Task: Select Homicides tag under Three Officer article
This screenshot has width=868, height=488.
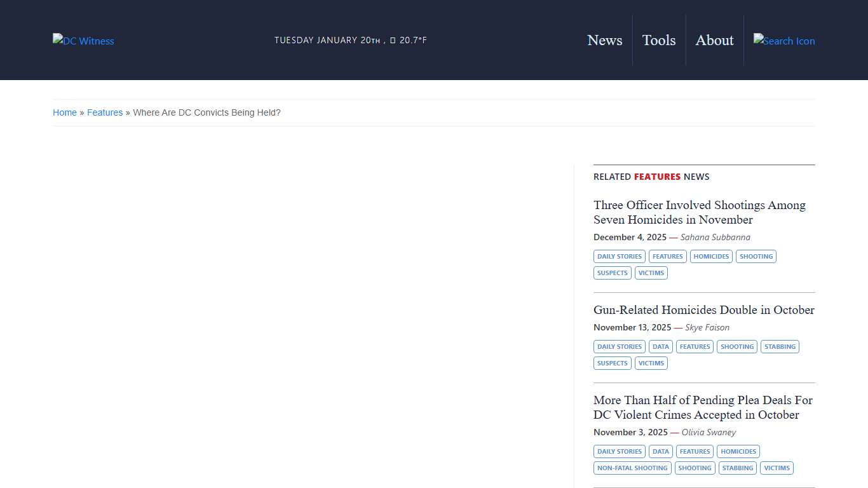Action: tap(711, 257)
